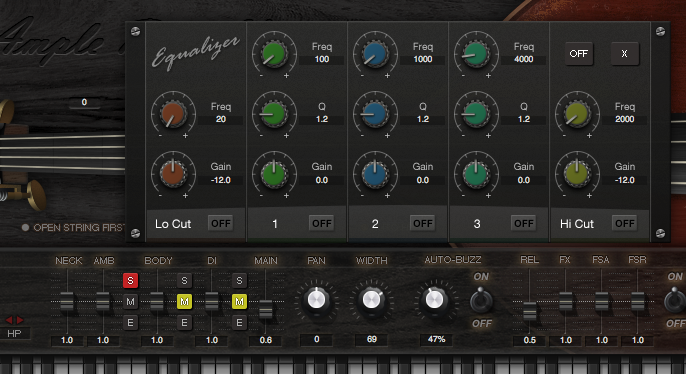Click the WIDTH knob
The height and width of the screenshot is (374, 686).
tap(371, 300)
